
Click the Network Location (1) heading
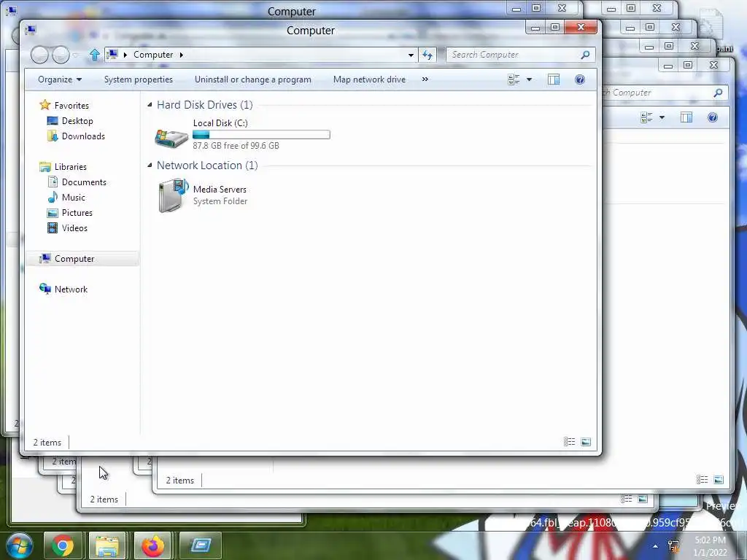pyautogui.click(x=207, y=166)
